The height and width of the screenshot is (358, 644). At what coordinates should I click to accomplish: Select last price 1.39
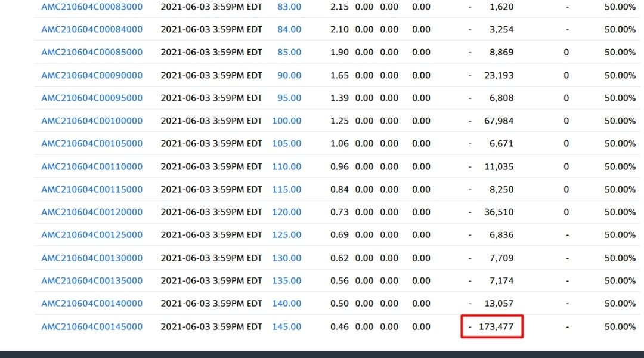[x=340, y=98]
